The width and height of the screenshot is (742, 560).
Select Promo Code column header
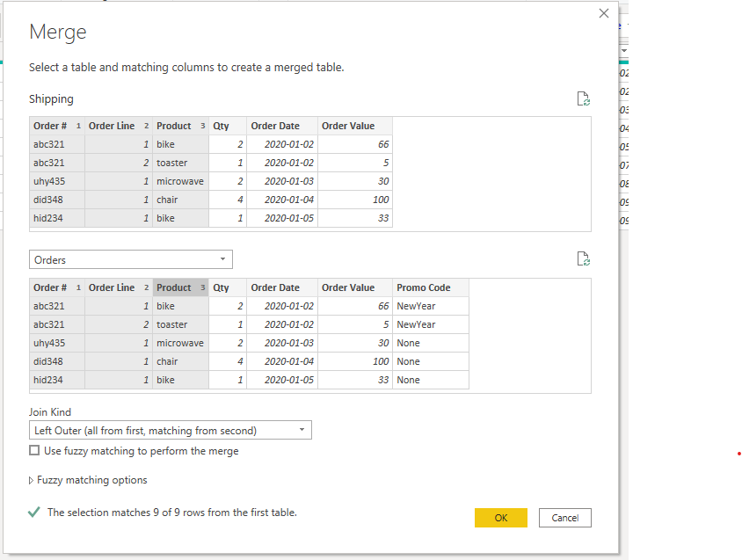click(x=431, y=287)
